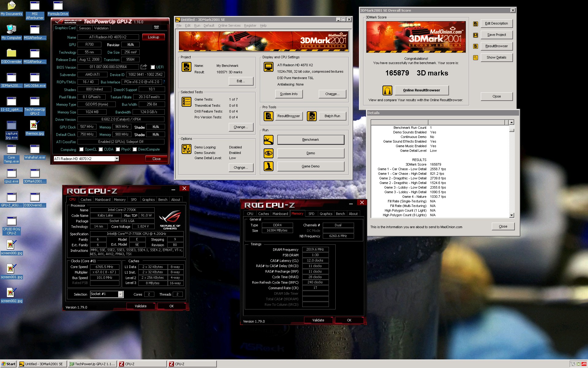Toggle the PhysX checkbox
588x368 pixels.
(x=118, y=149)
